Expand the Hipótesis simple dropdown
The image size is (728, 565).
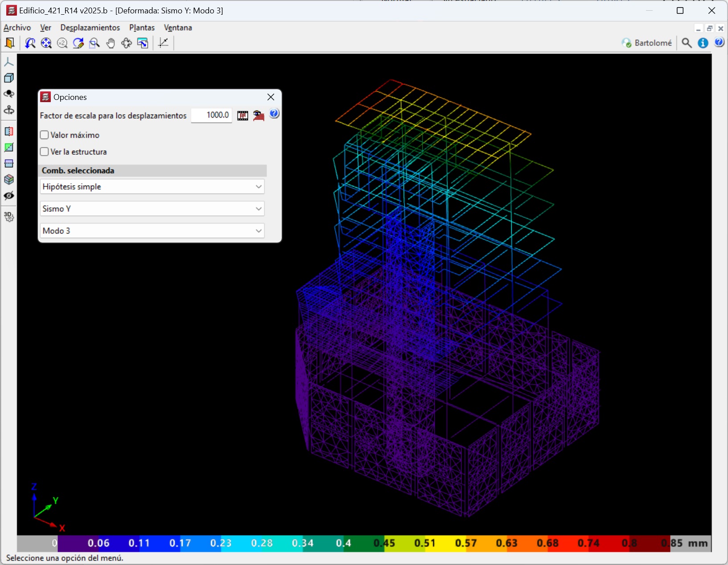[x=152, y=187]
